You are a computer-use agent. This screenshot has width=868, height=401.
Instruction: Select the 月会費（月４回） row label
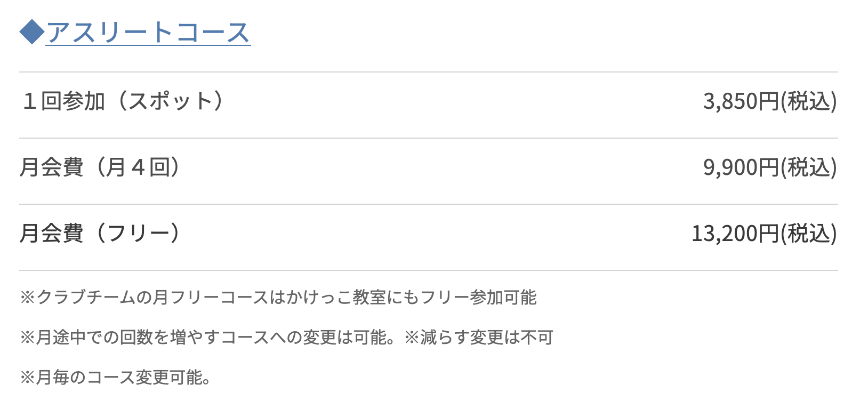coord(100,167)
